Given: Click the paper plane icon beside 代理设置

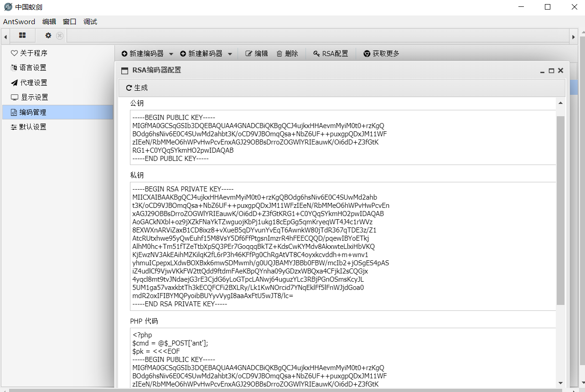Looking at the screenshot, I should [x=14, y=83].
